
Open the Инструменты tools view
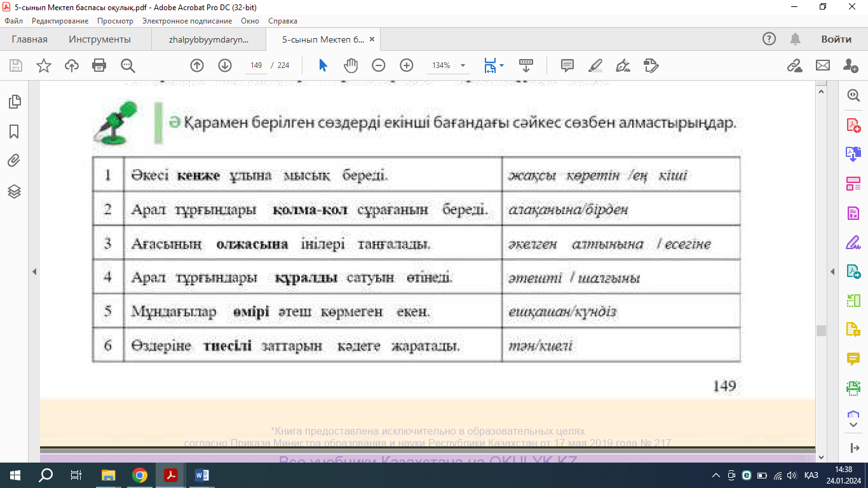click(100, 39)
